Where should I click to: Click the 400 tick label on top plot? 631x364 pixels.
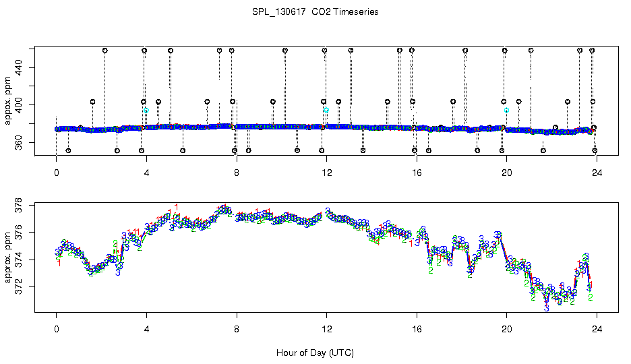(x=19, y=105)
